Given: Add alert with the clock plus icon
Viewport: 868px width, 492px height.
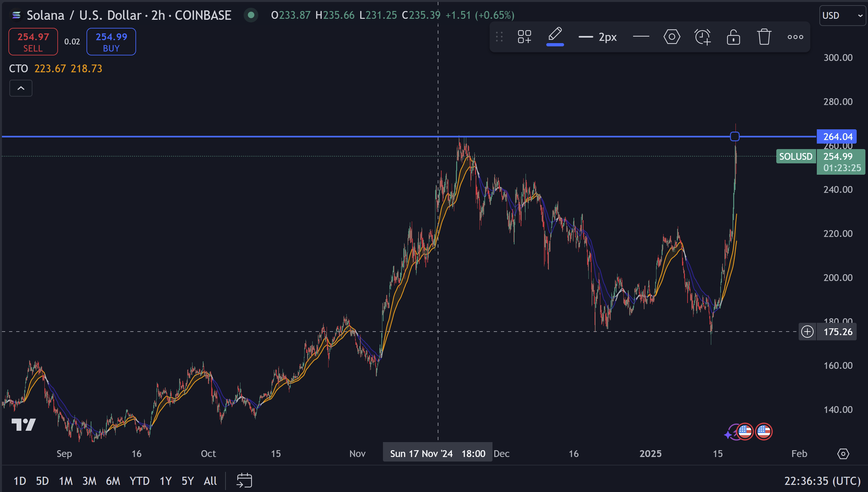Looking at the screenshot, I should [x=702, y=37].
